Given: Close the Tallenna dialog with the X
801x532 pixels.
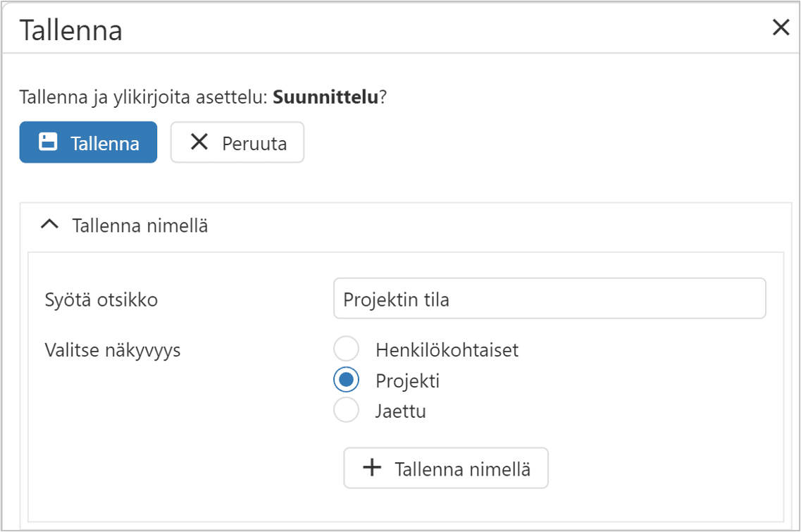Looking at the screenshot, I should tap(781, 28).
